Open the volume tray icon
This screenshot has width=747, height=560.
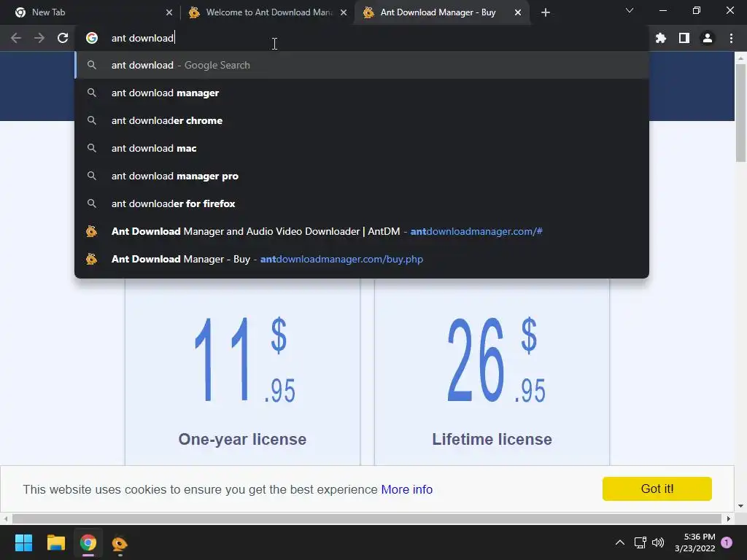[658, 542]
